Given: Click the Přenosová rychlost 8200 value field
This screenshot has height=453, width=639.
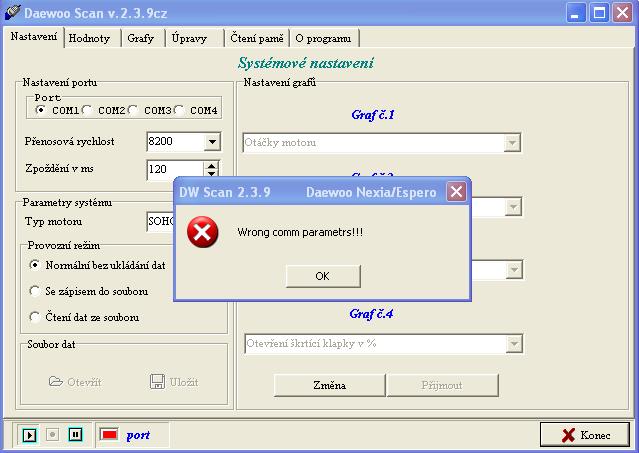Looking at the screenshot, I should (175, 141).
